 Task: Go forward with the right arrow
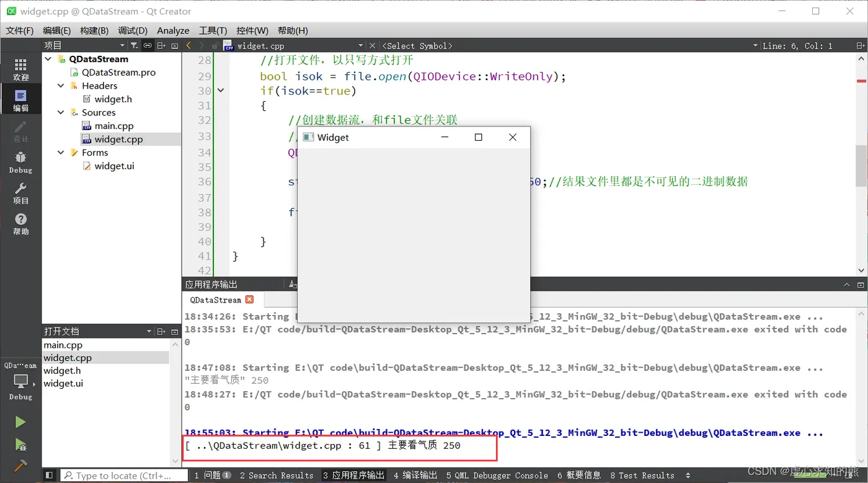201,45
